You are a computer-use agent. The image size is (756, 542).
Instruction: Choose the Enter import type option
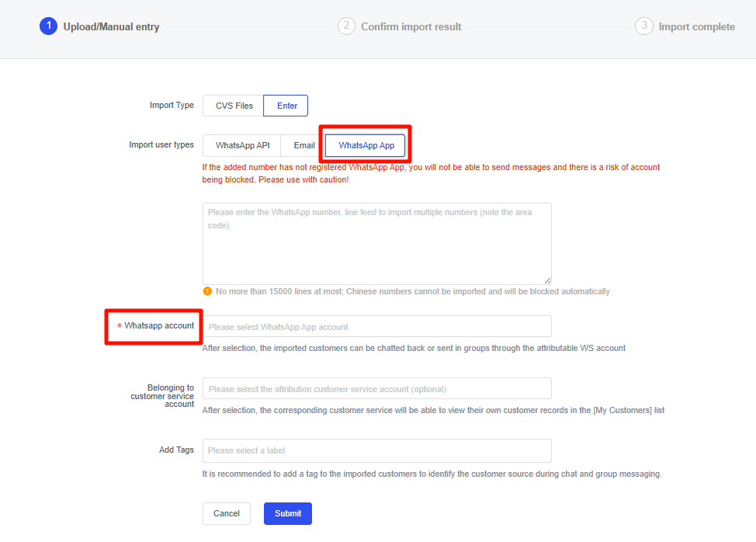click(286, 106)
